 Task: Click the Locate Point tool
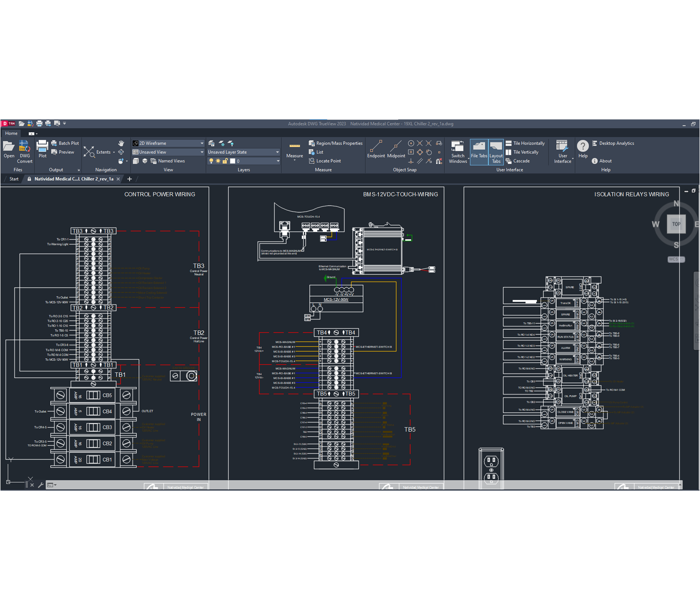pos(325,161)
